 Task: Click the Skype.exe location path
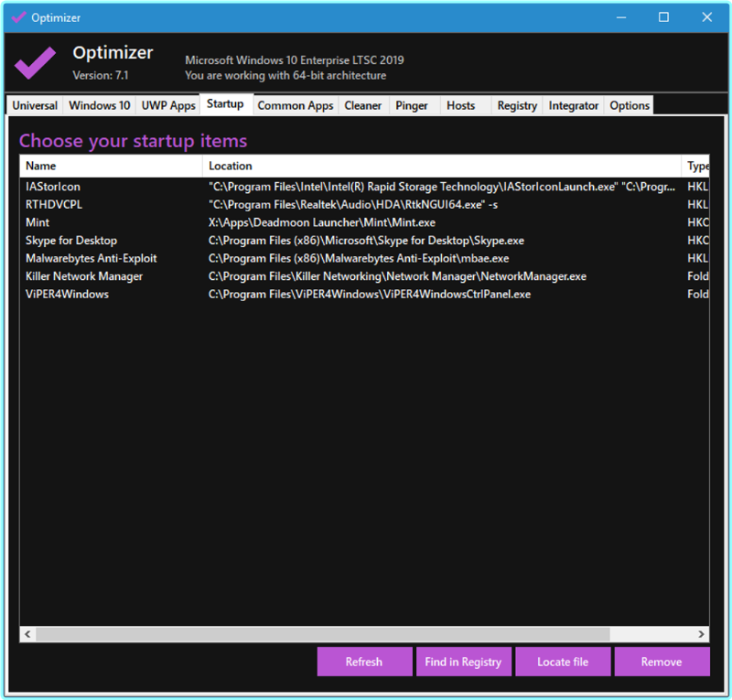click(366, 241)
